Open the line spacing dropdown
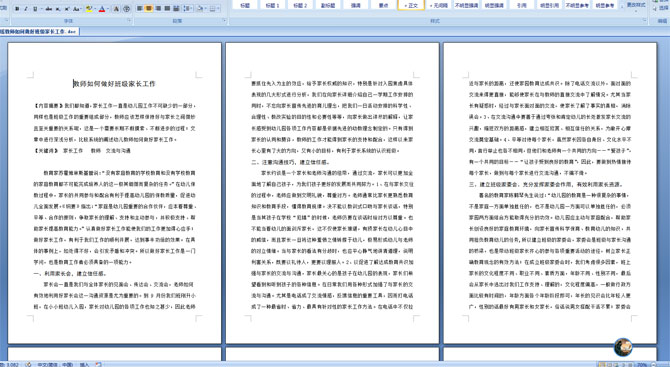This screenshot has width=670, height=367. pos(188,9)
